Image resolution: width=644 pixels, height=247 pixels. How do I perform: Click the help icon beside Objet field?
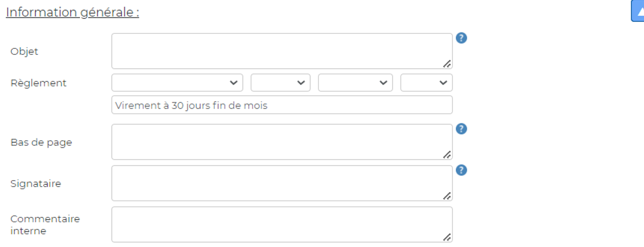462,39
